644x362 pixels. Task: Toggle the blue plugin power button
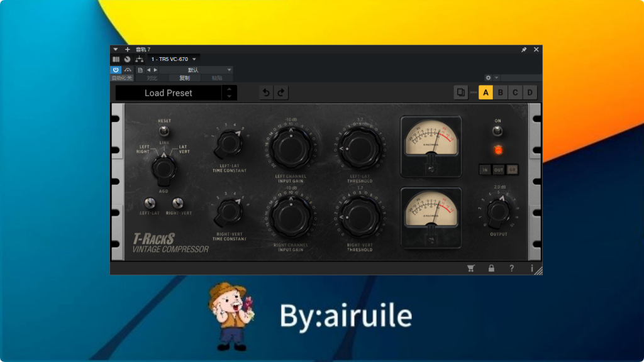point(116,70)
